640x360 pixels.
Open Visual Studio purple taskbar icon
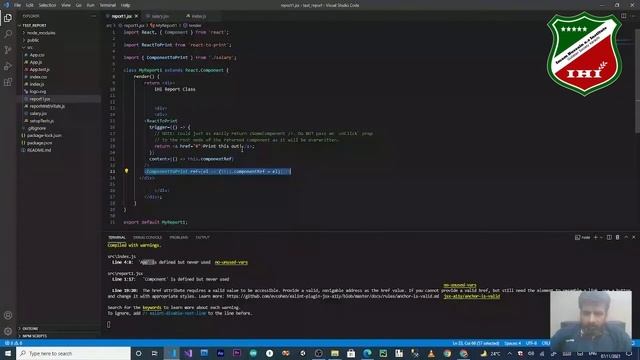click(188, 353)
